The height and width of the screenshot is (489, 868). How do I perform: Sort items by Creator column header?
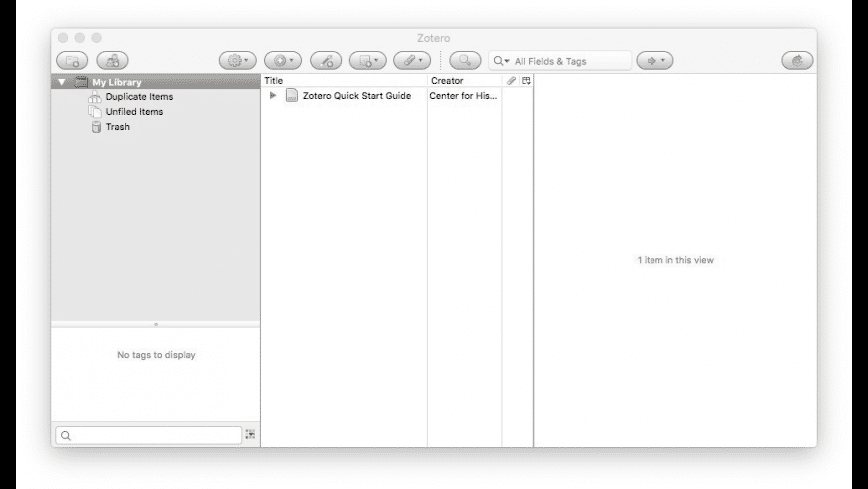pyautogui.click(x=465, y=80)
